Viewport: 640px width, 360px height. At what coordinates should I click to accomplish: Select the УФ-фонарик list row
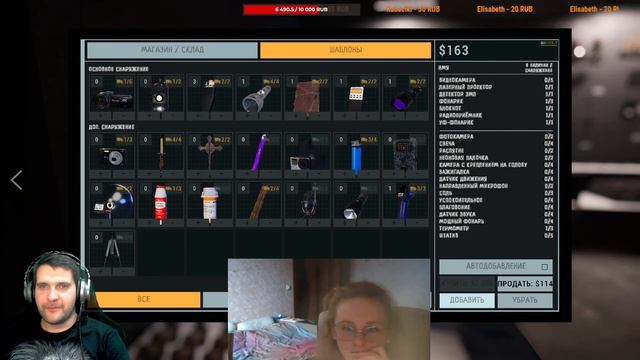(x=496, y=122)
